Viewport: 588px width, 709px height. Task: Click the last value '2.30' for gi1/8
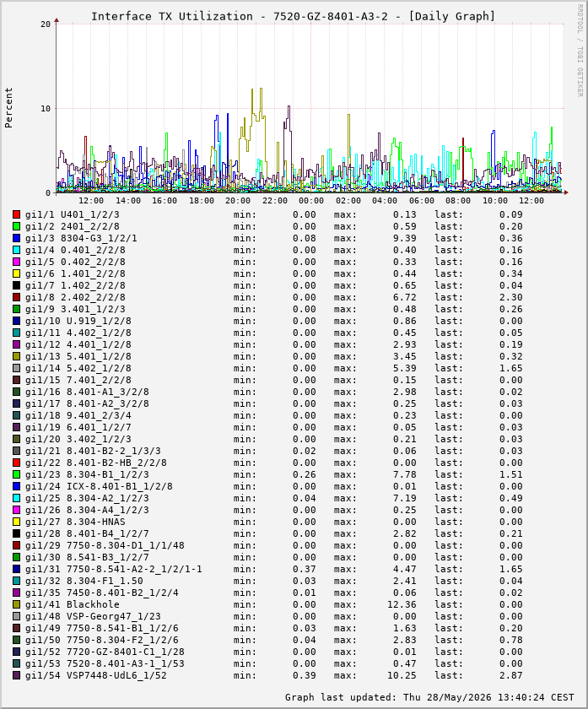(x=510, y=297)
